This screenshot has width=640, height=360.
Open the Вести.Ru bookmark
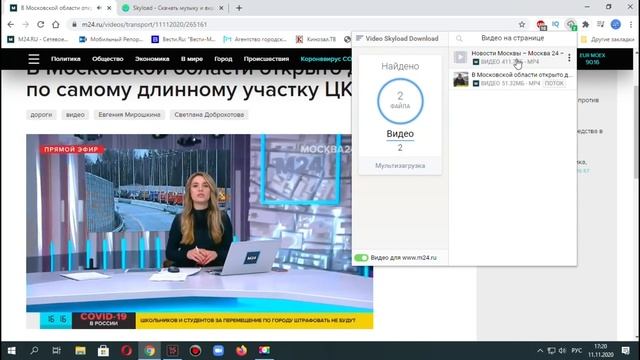183,39
